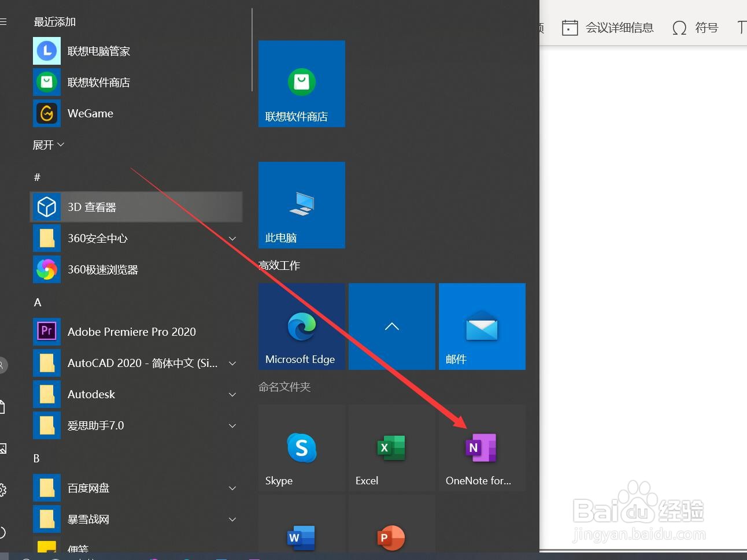Open Adobe Premiere Pro 2020
747x560 pixels.
pyautogui.click(x=136, y=332)
